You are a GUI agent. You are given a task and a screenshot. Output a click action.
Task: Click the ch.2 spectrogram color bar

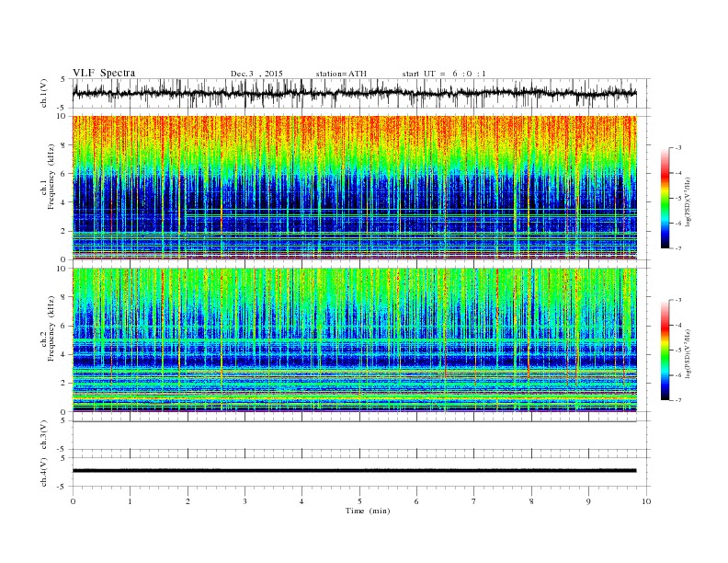click(x=665, y=350)
